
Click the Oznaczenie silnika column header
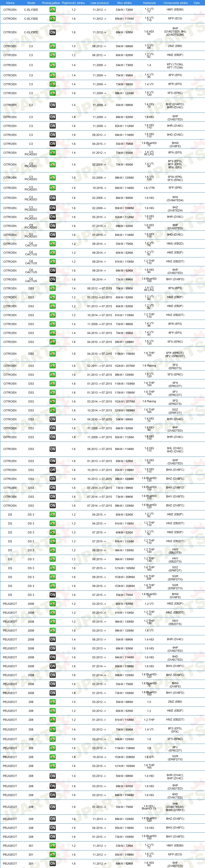click(x=175, y=3)
